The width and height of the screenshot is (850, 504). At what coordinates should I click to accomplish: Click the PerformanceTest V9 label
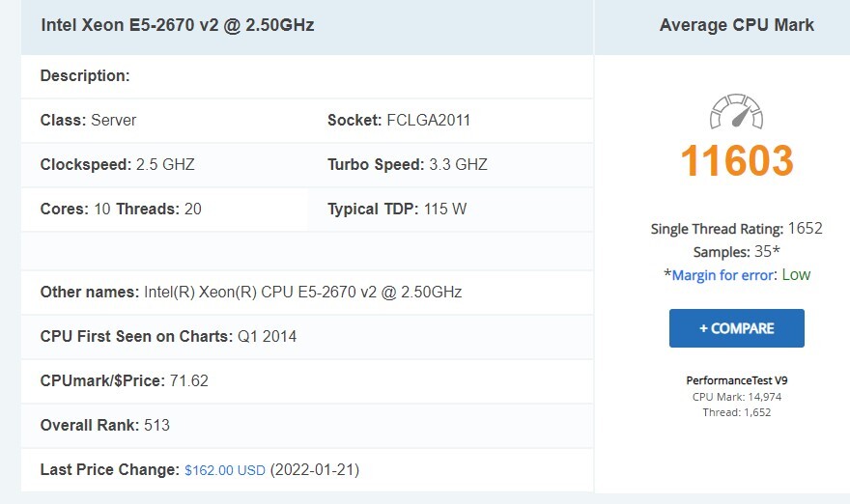pos(737,380)
